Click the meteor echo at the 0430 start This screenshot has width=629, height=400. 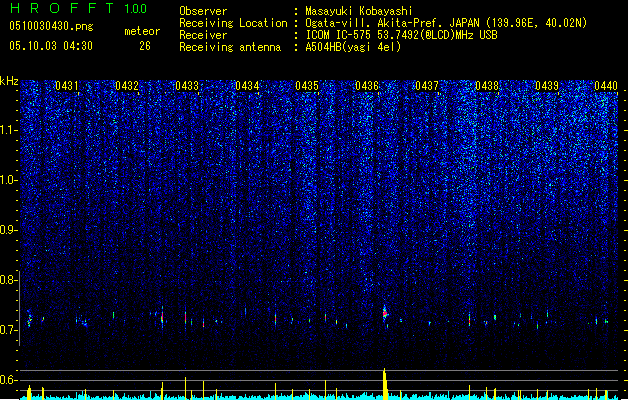point(29,319)
